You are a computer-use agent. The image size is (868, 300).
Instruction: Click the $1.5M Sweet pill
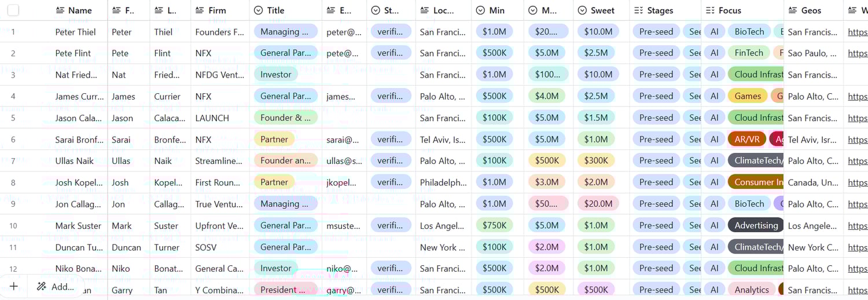click(596, 118)
